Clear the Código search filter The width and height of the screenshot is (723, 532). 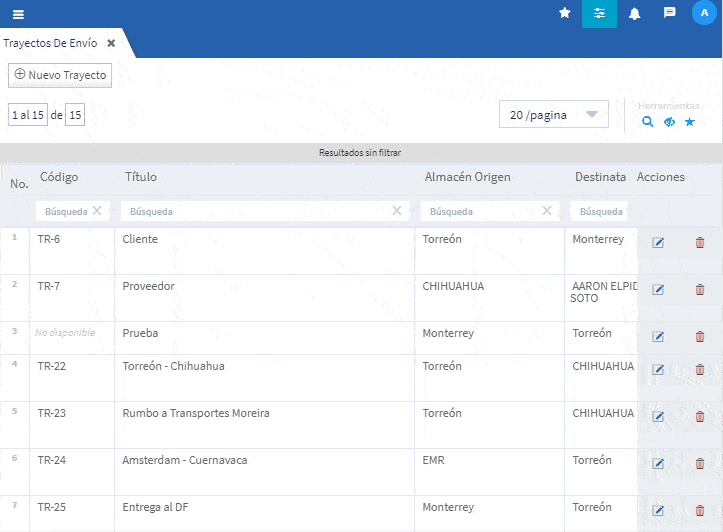point(97,211)
